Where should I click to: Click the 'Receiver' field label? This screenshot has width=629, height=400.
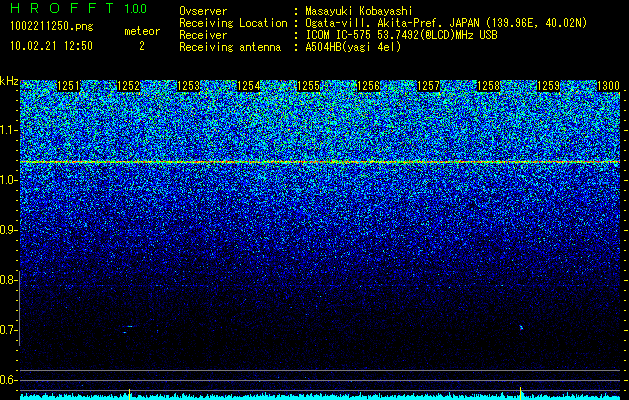point(203,35)
